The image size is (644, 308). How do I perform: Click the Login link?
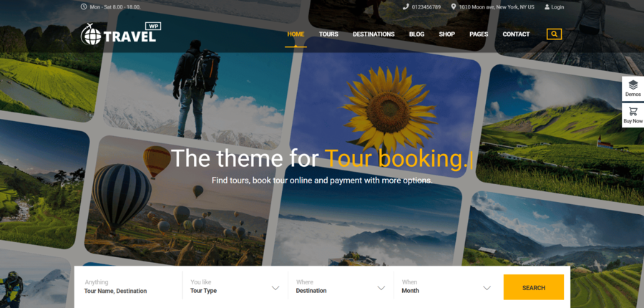557,7
